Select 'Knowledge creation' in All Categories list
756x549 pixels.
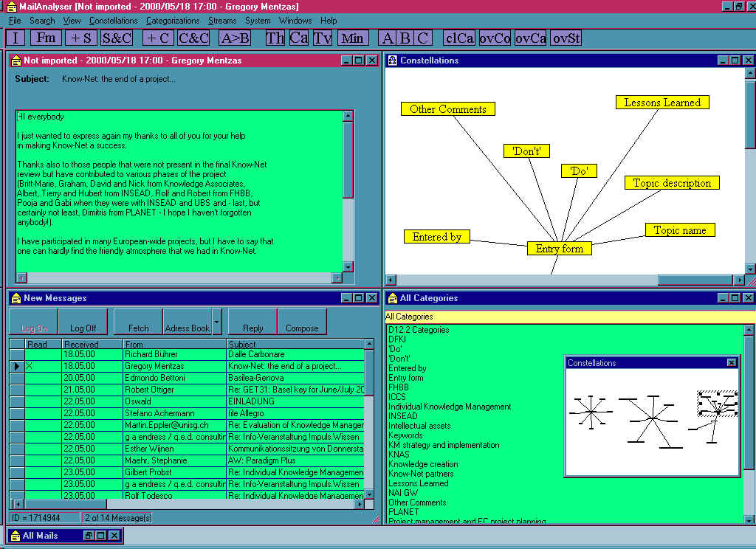tap(423, 464)
